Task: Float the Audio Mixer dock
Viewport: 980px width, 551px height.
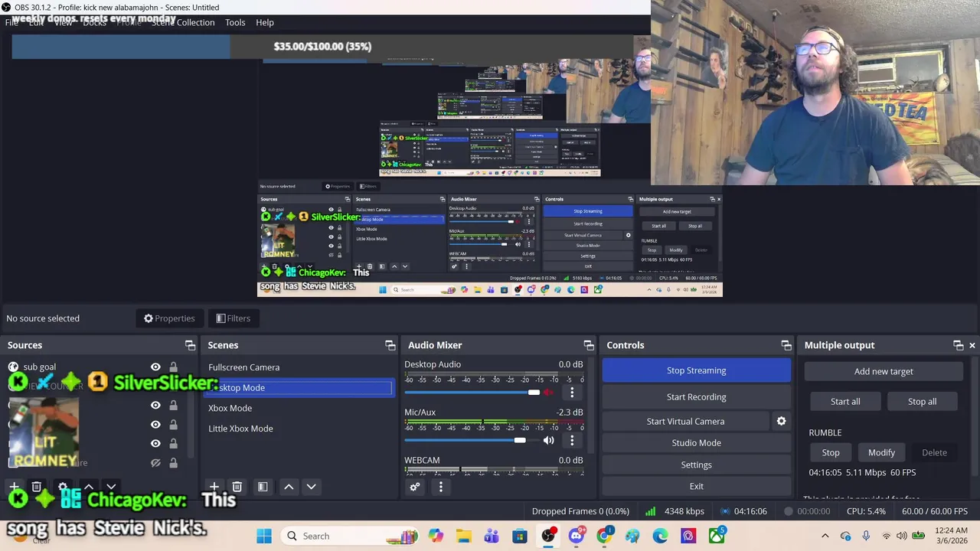Action: pos(588,345)
